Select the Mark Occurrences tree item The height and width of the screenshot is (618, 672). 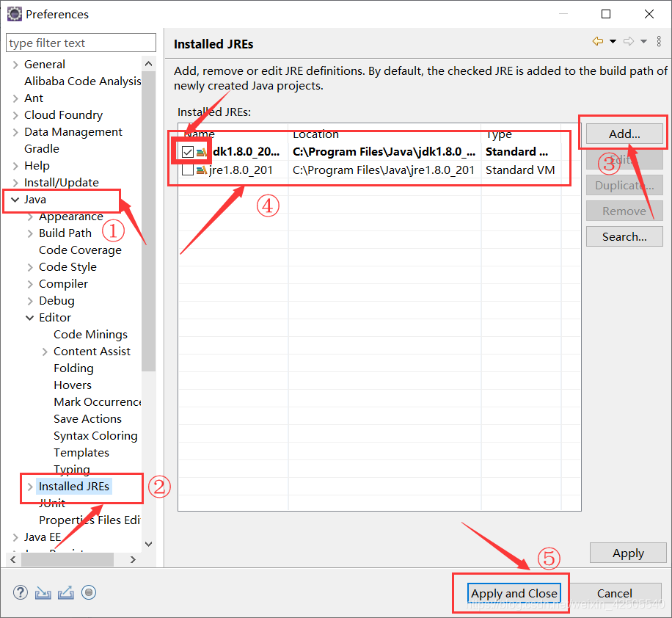point(98,402)
